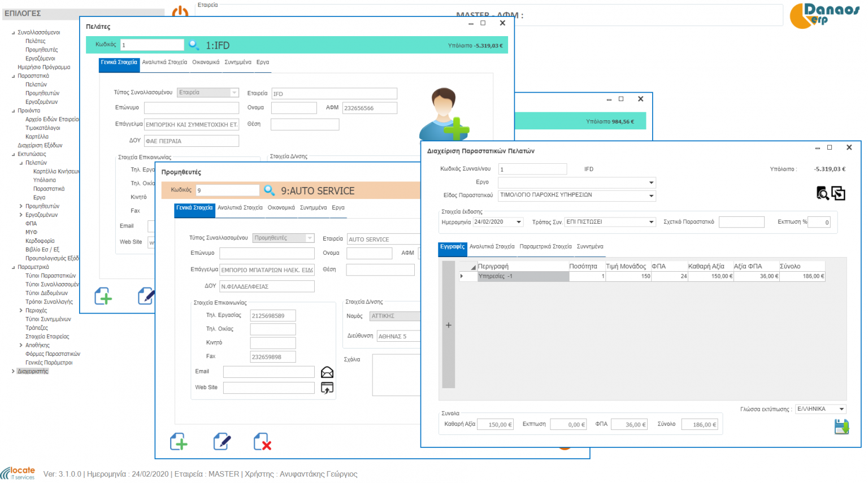Select Ημερήσιο Πρόγραμμα in the sidebar
Viewport: 868px width, 483px height.
44,67
